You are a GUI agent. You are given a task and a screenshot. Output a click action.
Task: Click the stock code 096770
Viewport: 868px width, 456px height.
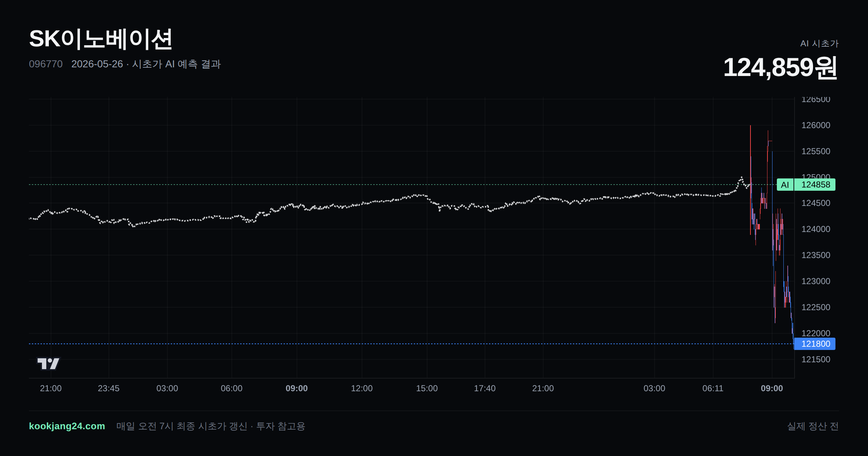46,64
